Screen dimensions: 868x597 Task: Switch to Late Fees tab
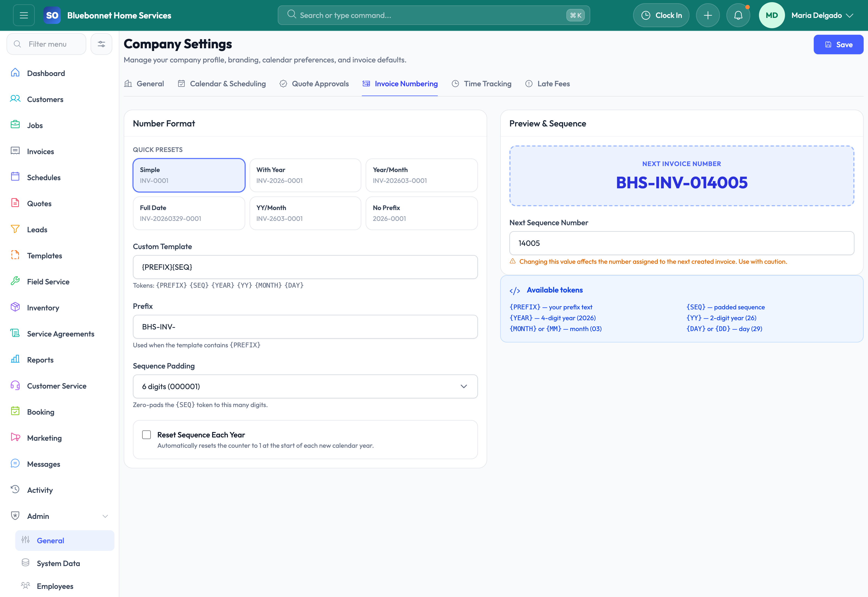[x=547, y=84]
